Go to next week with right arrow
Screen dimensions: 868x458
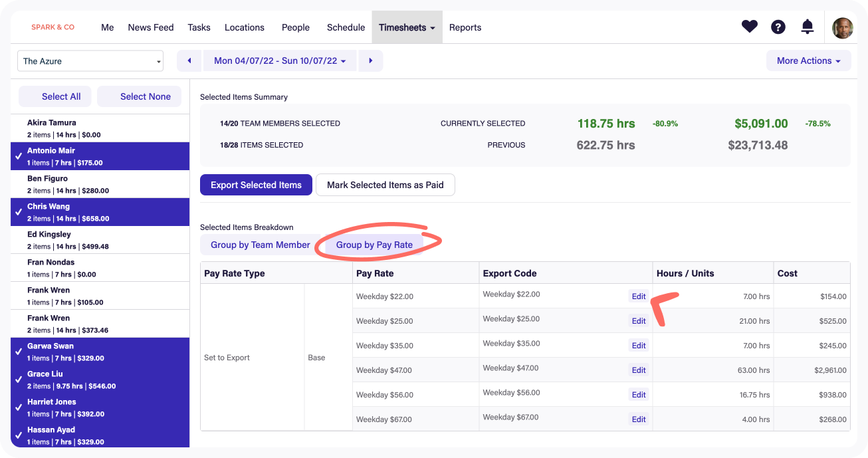(x=371, y=60)
